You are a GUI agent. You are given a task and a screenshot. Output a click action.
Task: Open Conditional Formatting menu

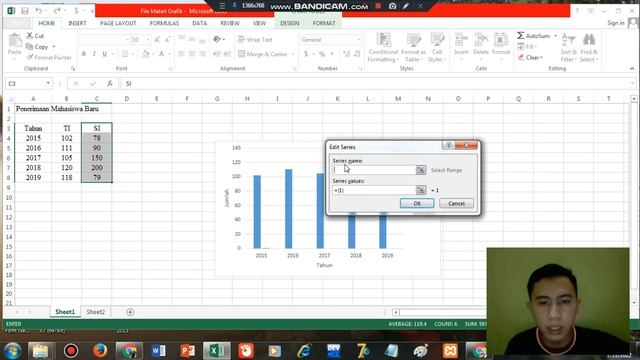pos(383,48)
